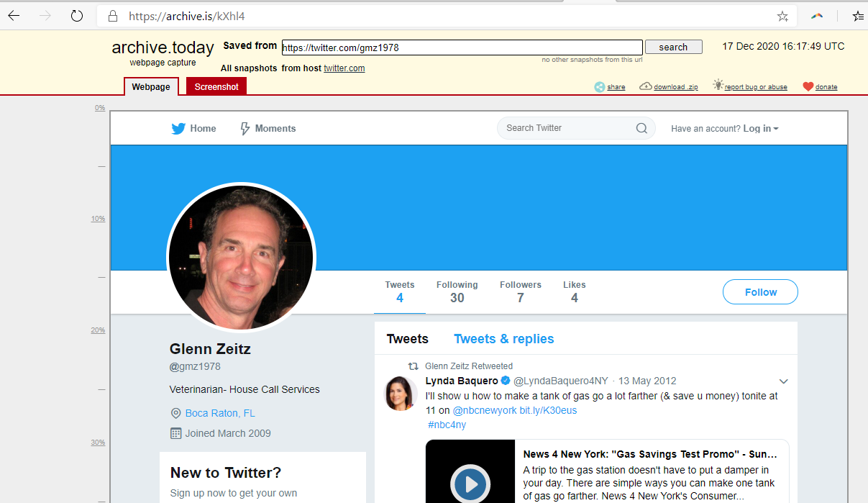Open the #nbc4ny hashtag
This screenshot has width=868, height=503.
pyautogui.click(x=447, y=425)
